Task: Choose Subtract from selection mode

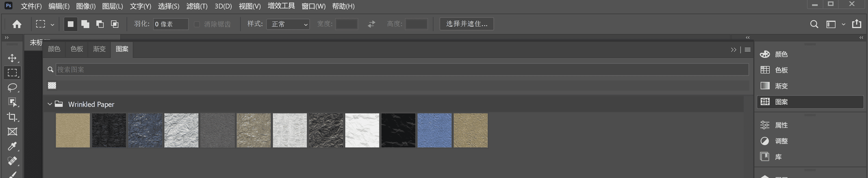Action: point(100,24)
